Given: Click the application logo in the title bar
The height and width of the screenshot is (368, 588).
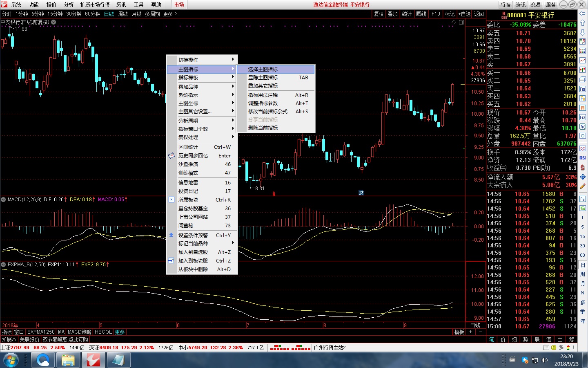Looking at the screenshot, I should pyautogui.click(x=4, y=4).
